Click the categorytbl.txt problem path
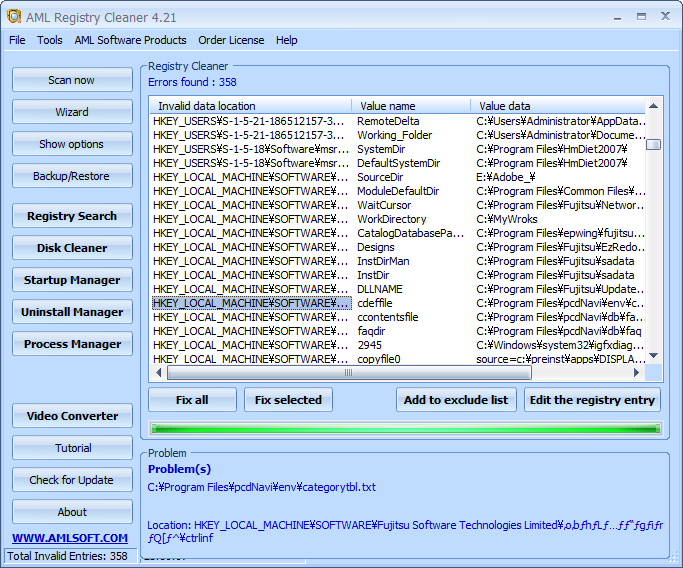This screenshot has height=568, width=683. click(261, 487)
